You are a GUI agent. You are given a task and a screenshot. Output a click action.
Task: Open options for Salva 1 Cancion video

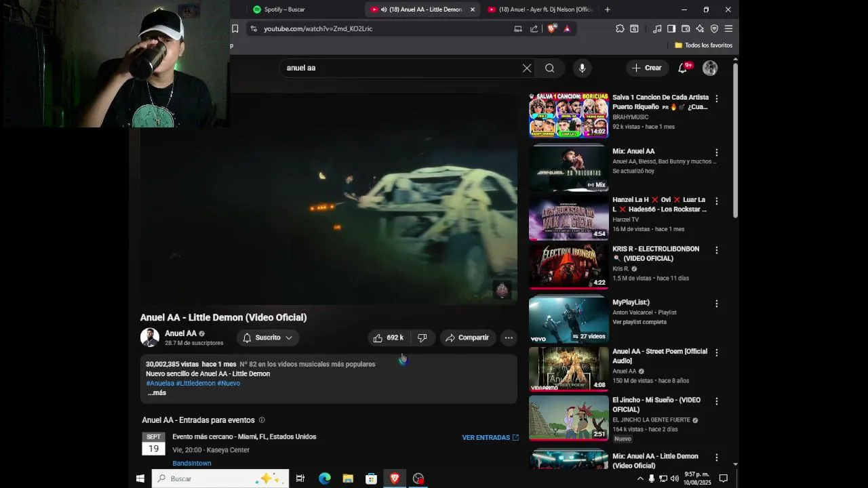tap(716, 99)
